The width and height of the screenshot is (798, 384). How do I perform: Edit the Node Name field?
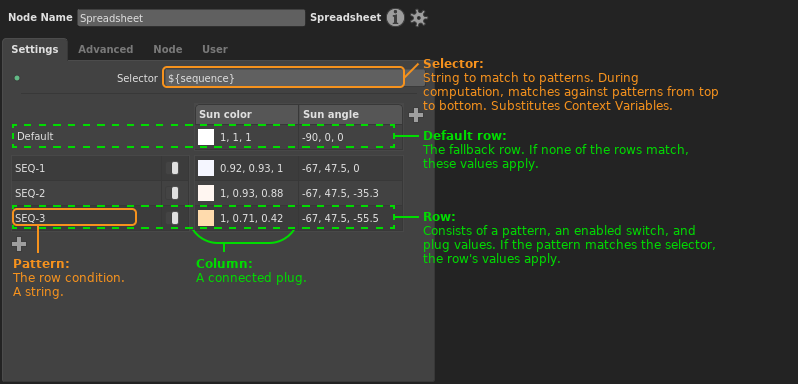pyautogui.click(x=191, y=18)
